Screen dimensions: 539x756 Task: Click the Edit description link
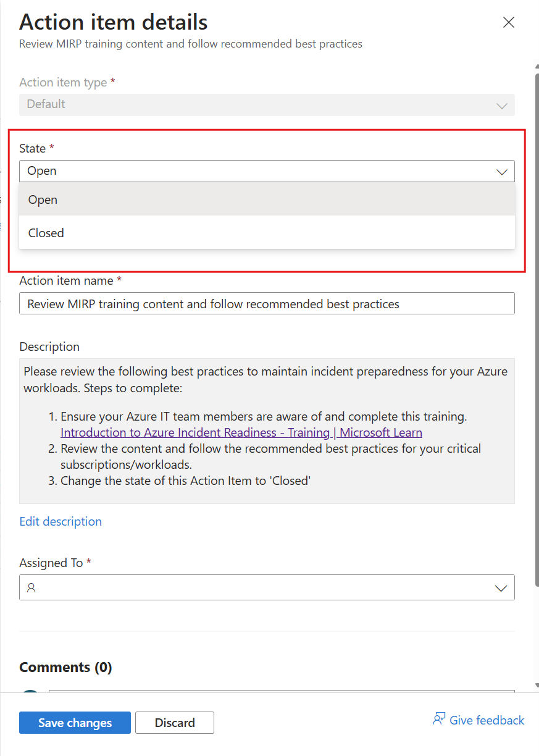click(61, 521)
